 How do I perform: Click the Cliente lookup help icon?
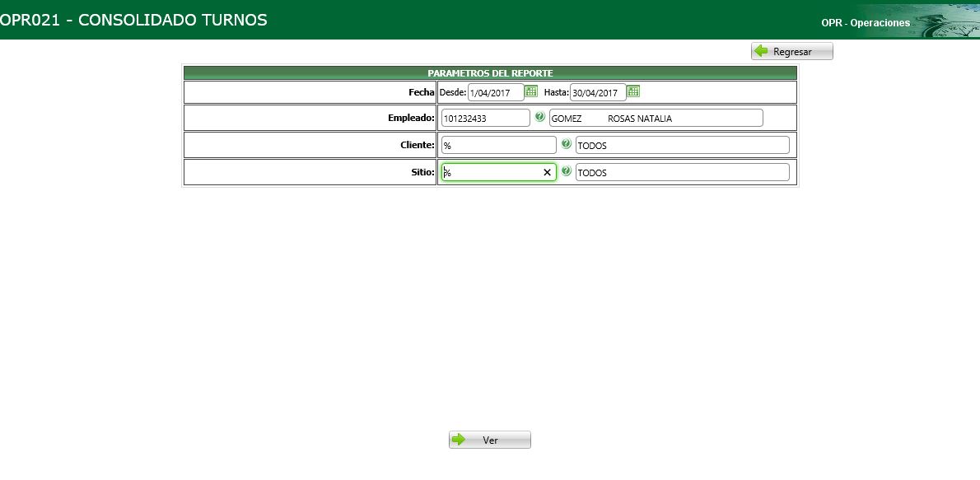(567, 144)
